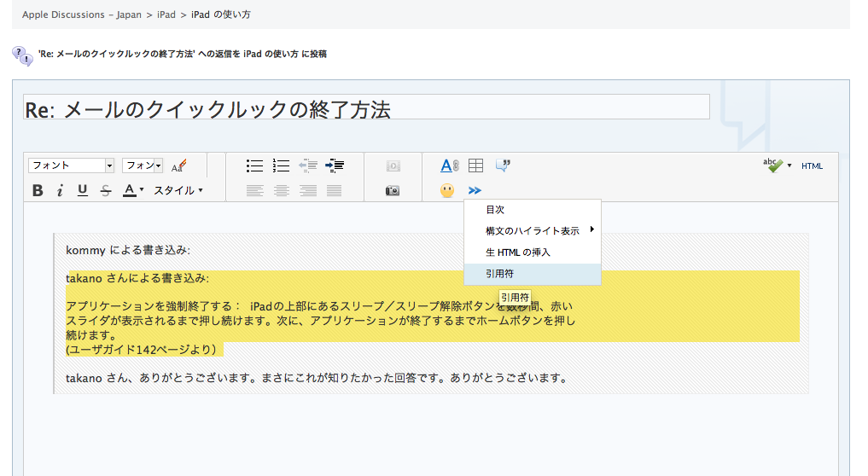The width and height of the screenshot is (868, 476).
Task: Click the quote speech bubble icon
Action: click(503, 165)
